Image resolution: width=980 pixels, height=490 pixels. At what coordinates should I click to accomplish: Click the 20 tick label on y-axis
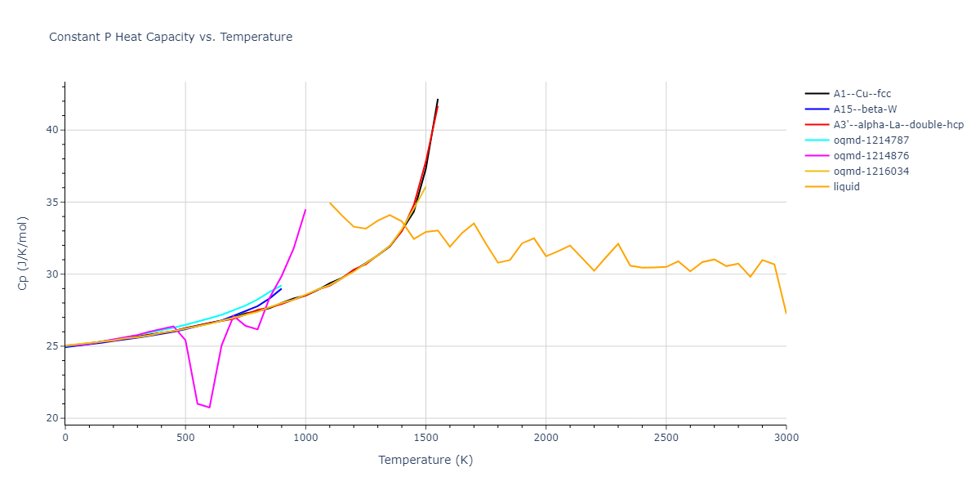click(51, 418)
